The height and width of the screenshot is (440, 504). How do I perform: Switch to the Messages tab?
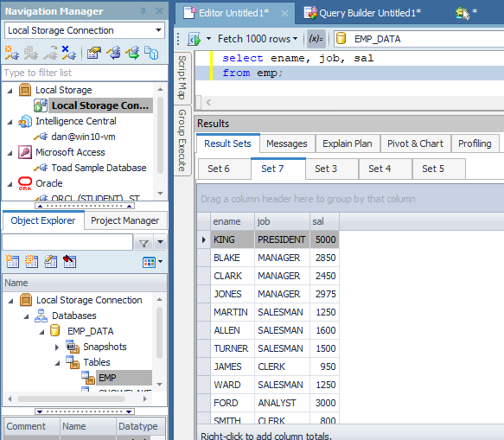point(287,143)
